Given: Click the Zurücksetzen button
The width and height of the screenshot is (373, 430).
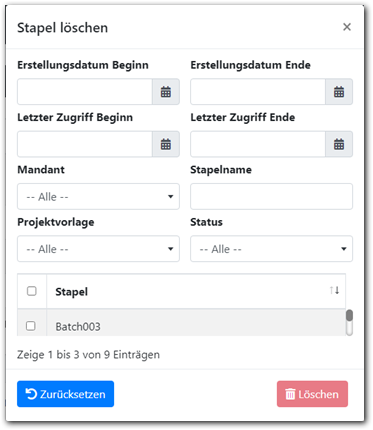Looking at the screenshot, I should pos(65,394).
